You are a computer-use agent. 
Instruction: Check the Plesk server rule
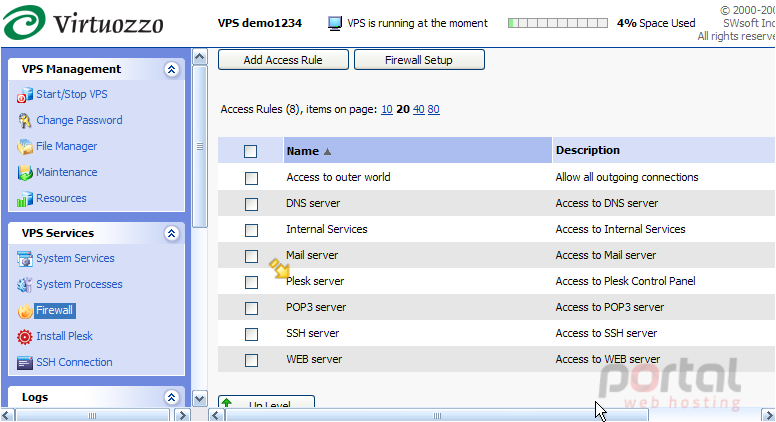[x=251, y=282]
